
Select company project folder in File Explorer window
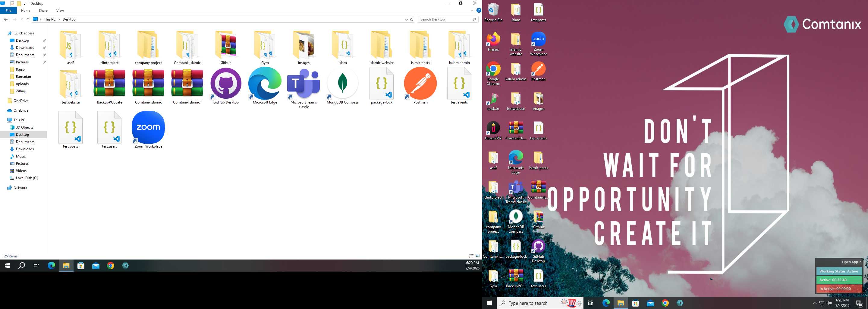click(x=148, y=47)
